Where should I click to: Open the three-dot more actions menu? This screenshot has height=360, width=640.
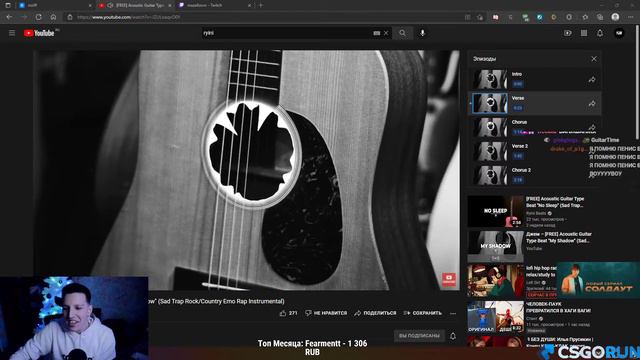pyautogui.click(x=453, y=313)
